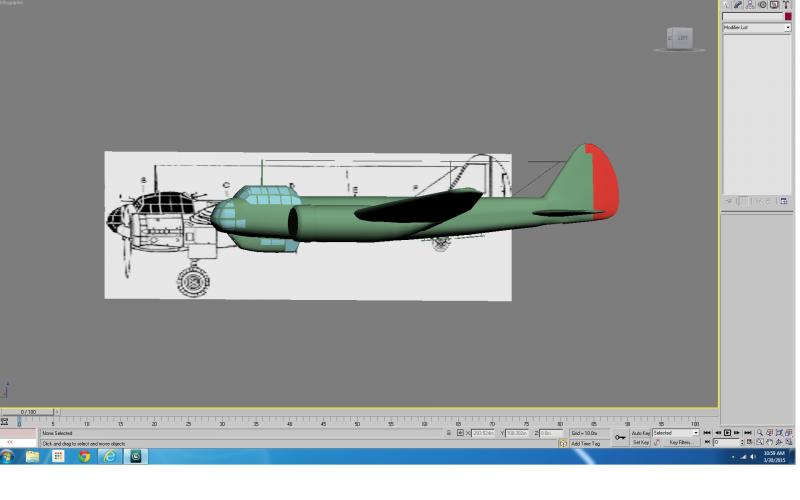Click the frame field spinner arrows
Screen dimensions: 800x500
[742, 442]
